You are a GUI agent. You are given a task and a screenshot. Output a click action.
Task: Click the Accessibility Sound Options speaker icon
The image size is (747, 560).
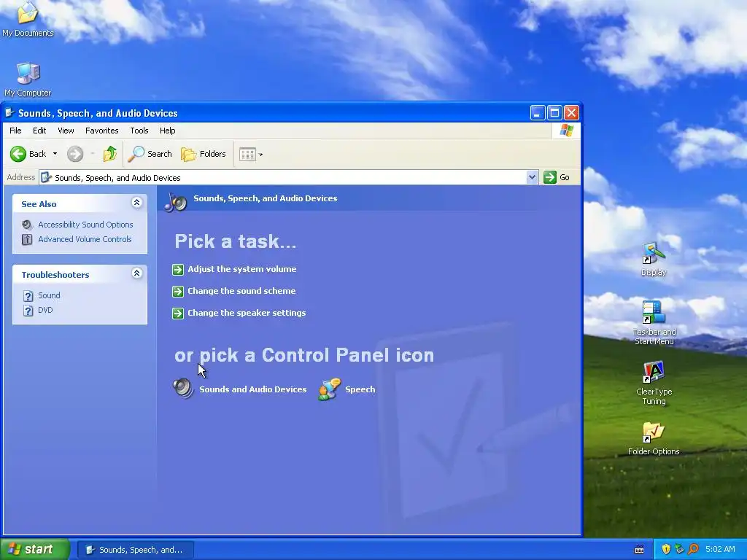[27, 225]
